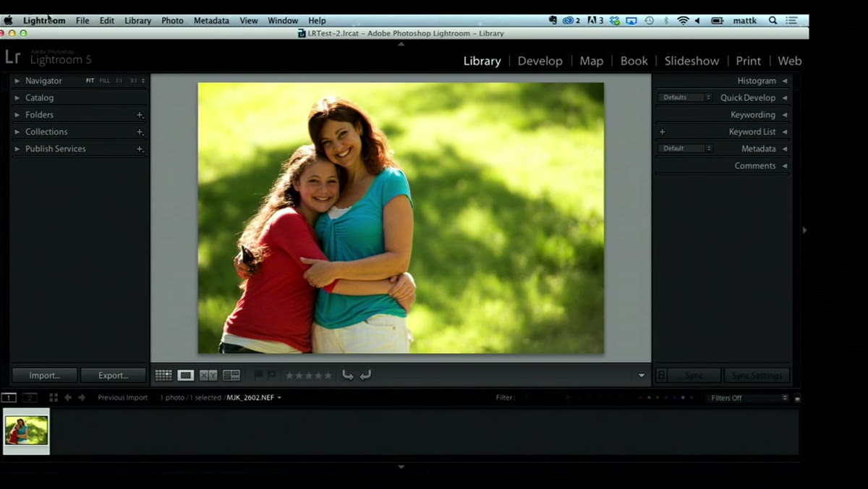868x489 pixels.
Task: Set Navigator zoom to FILL
Action: [x=105, y=81]
